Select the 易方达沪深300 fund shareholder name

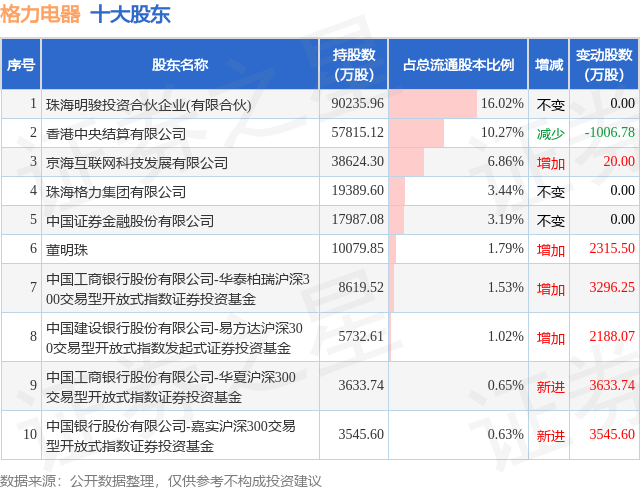point(174,338)
